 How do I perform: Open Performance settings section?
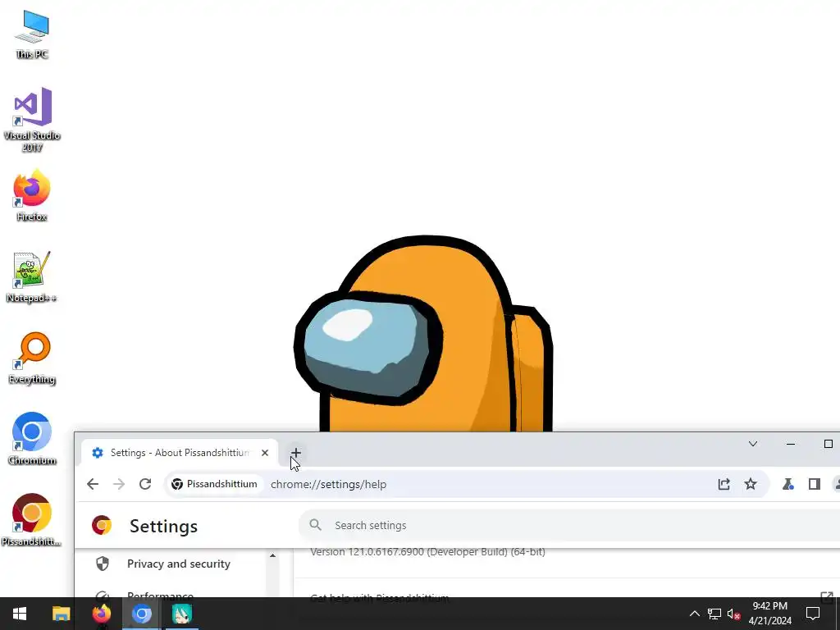[160, 594]
